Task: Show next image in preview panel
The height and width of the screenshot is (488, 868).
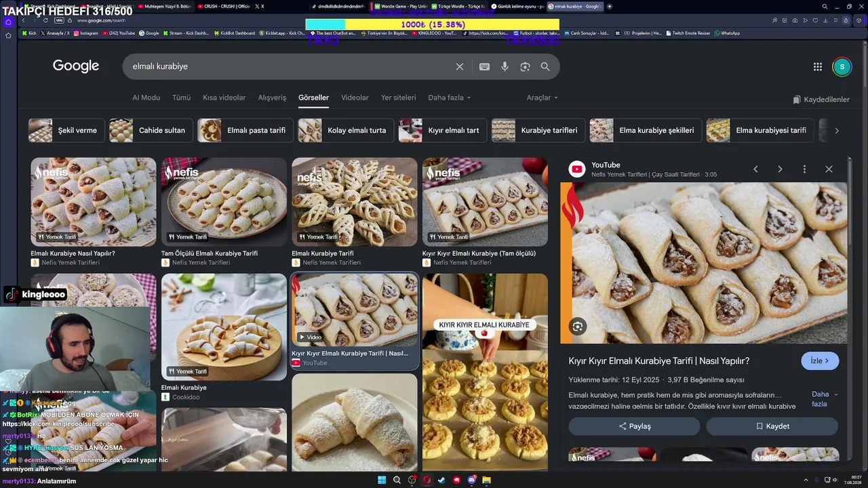Action: (x=780, y=169)
